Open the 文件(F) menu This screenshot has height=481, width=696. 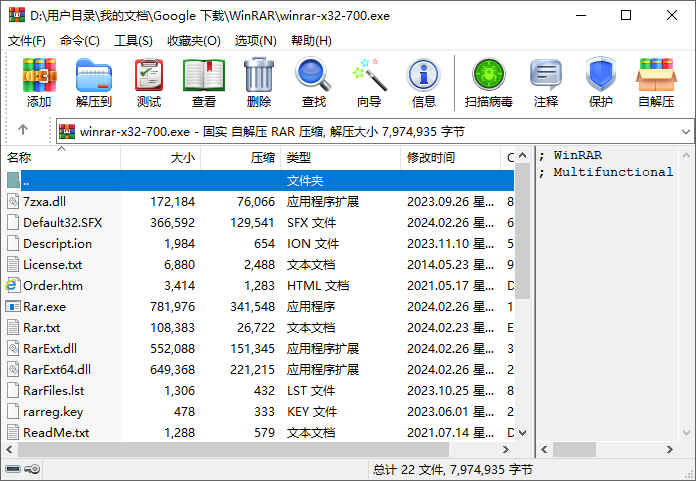click(27, 41)
